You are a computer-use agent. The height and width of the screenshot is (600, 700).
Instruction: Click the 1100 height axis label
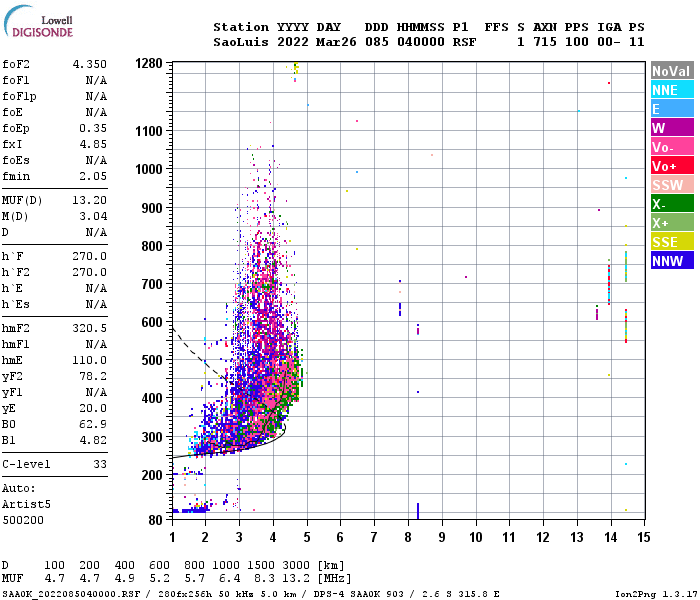[x=149, y=131]
